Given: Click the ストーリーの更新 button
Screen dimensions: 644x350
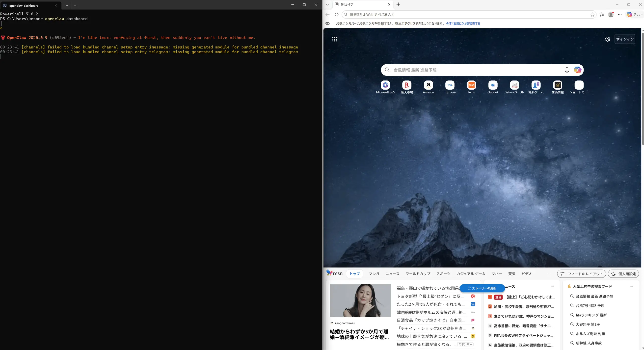Looking at the screenshot, I should point(482,288).
